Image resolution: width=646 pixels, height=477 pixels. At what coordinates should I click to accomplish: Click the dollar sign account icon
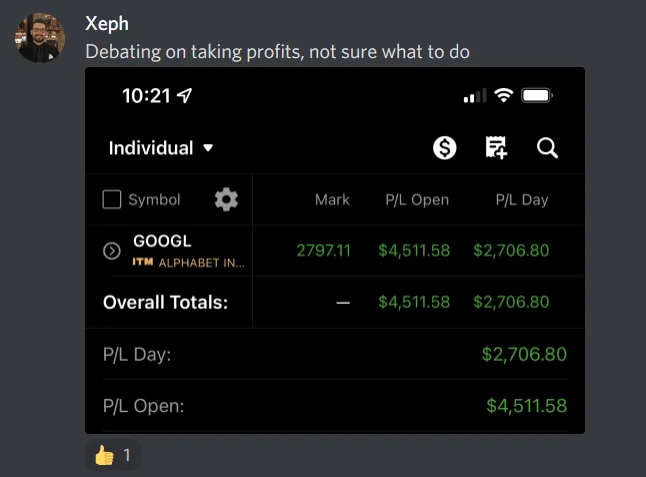point(445,148)
